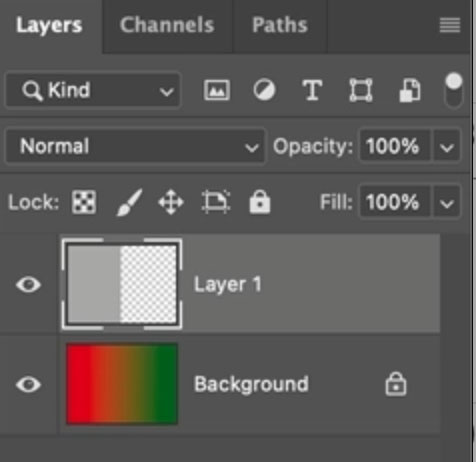The width and height of the screenshot is (476, 462).
Task: Switch to the Paths tab
Action: pyautogui.click(x=280, y=25)
